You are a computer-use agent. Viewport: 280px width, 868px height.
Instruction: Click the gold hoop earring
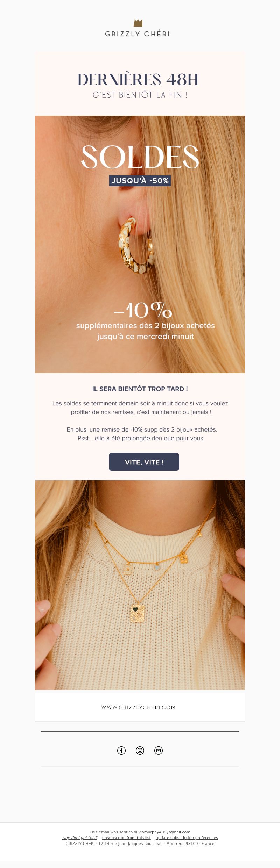136,245
